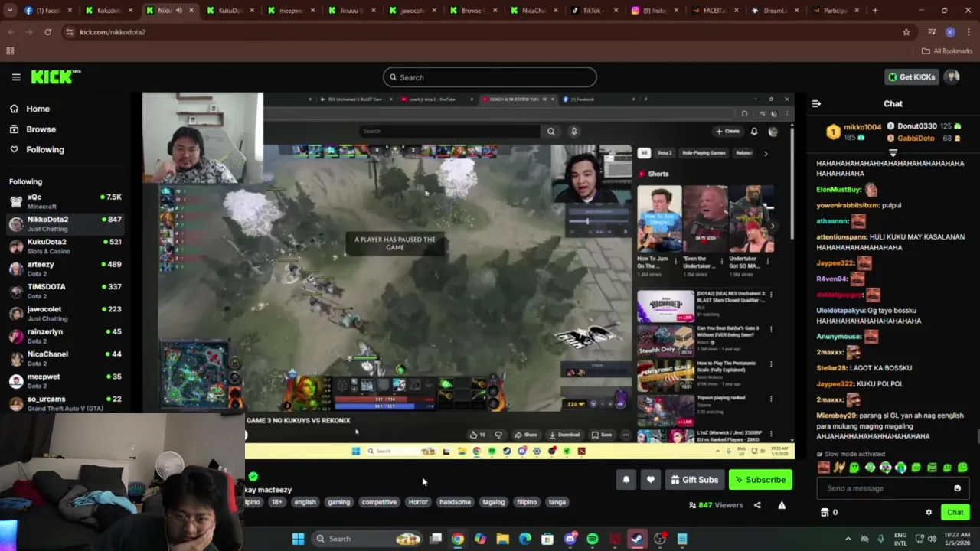Open File Explorer from taskbar
Screen dimensions: 980x551
tap(502, 539)
